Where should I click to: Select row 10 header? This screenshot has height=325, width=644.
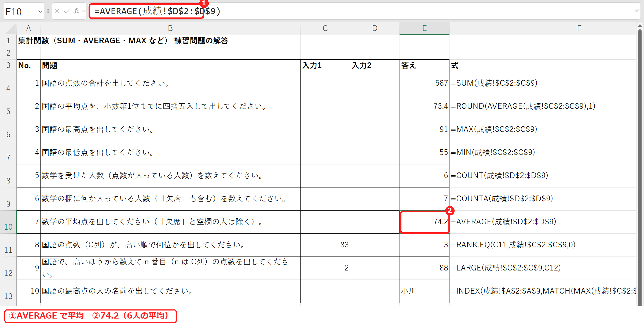8,222
